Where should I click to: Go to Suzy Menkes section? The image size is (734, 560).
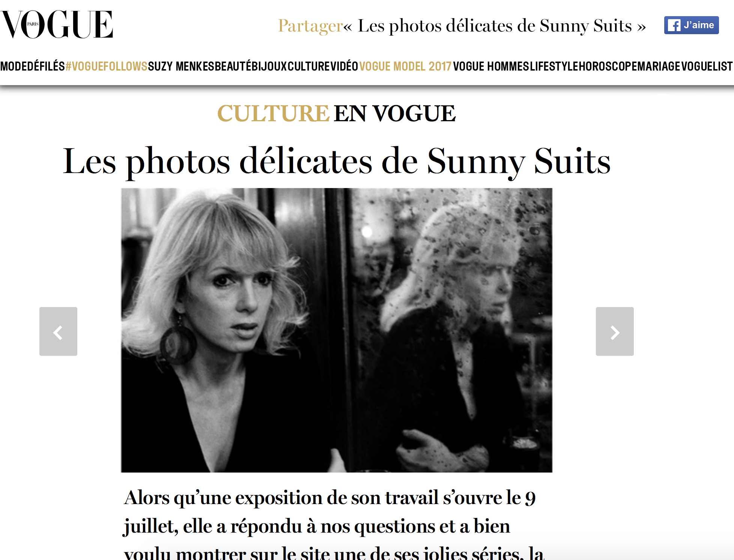click(x=181, y=66)
